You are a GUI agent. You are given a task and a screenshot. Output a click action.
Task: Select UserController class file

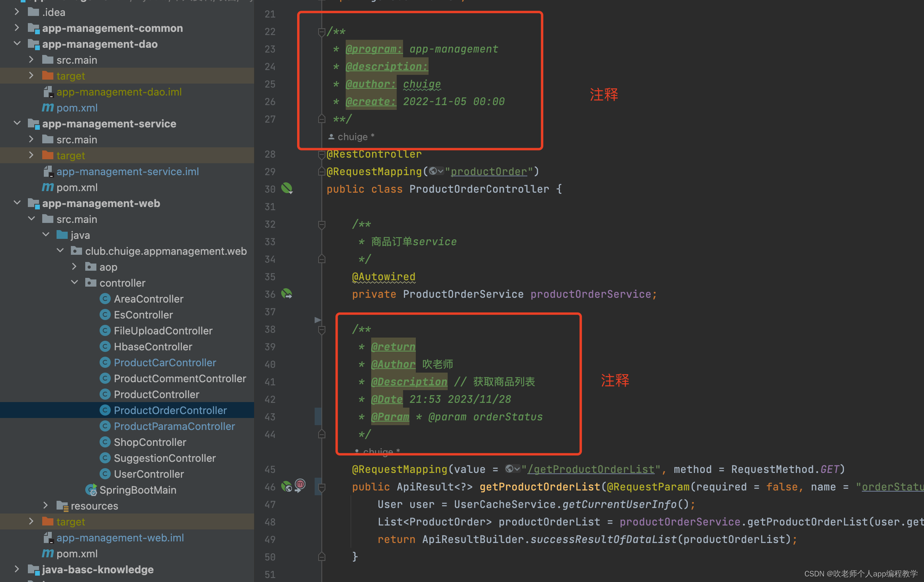pos(149,474)
